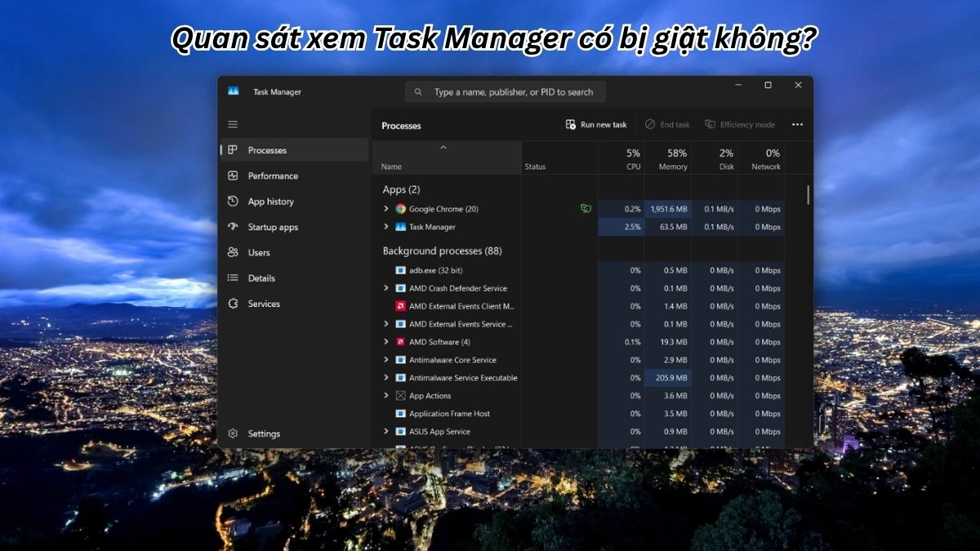Sort by the Memory column header
This screenshot has height=551, width=980.
(668, 158)
